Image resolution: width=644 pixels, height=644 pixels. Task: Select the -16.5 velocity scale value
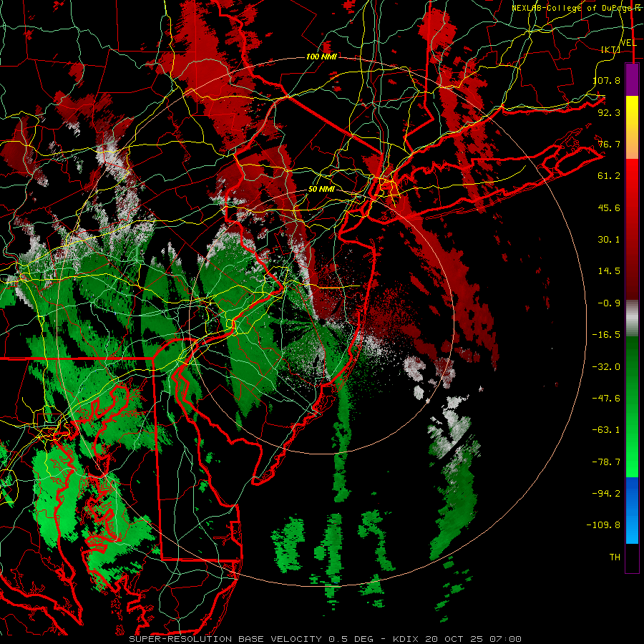[x=606, y=335]
